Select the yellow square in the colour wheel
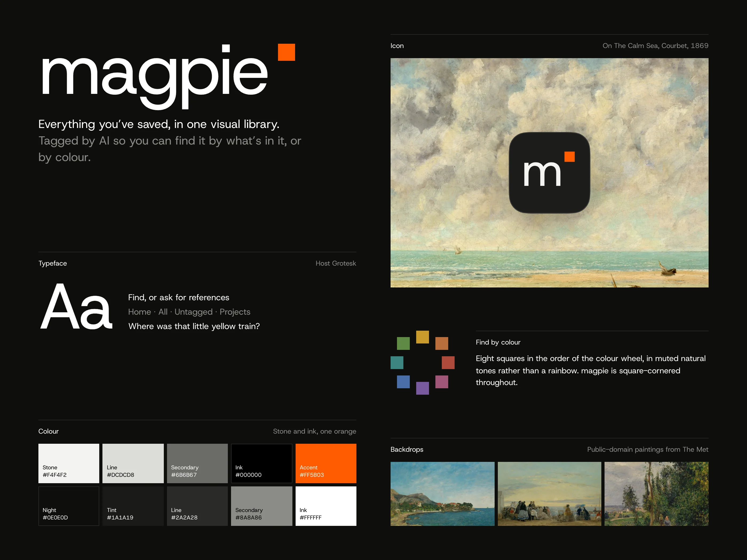Screen dimensions: 747x560 423,337
